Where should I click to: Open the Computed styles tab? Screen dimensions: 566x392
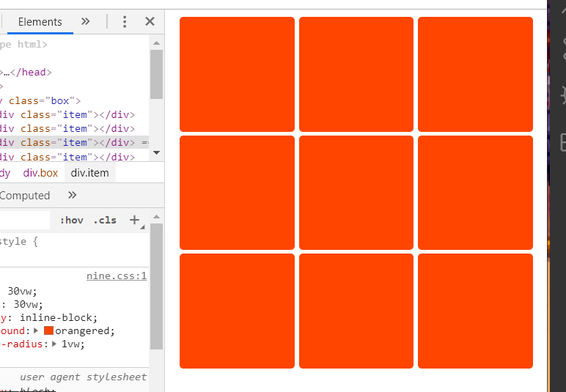(25, 196)
